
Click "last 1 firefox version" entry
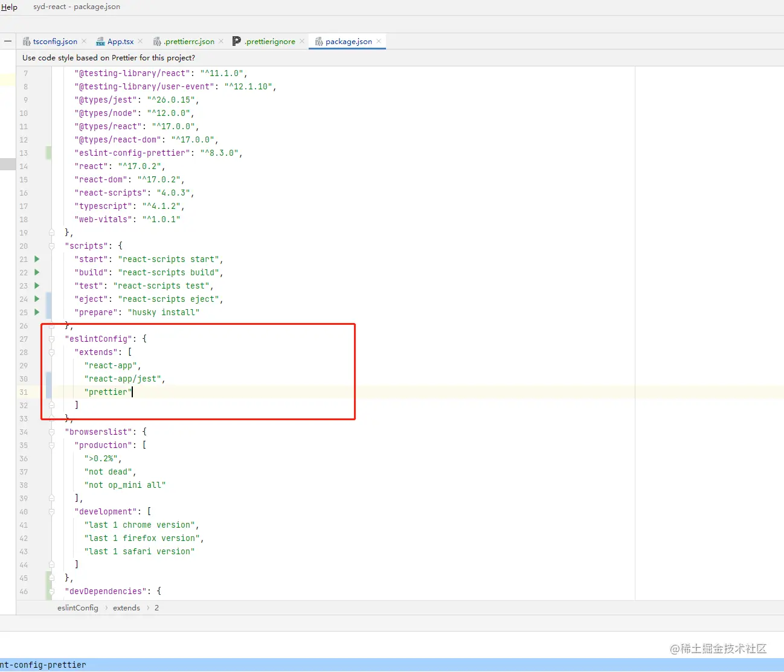(x=142, y=538)
